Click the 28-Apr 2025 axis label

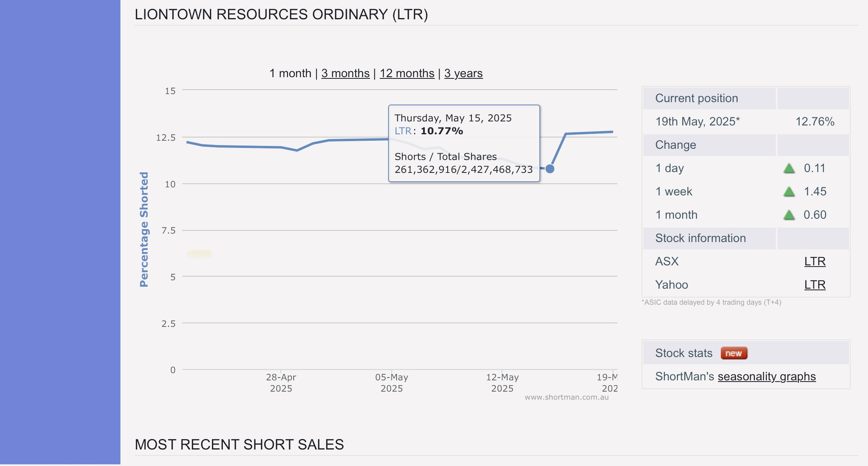coord(281,383)
